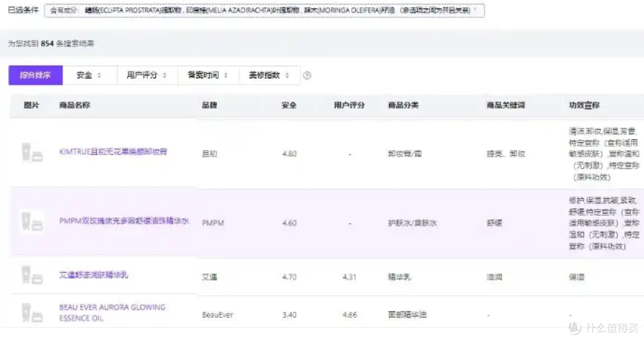Click the 图片 column header
Screen dimensions: 644x341
[x=32, y=105]
